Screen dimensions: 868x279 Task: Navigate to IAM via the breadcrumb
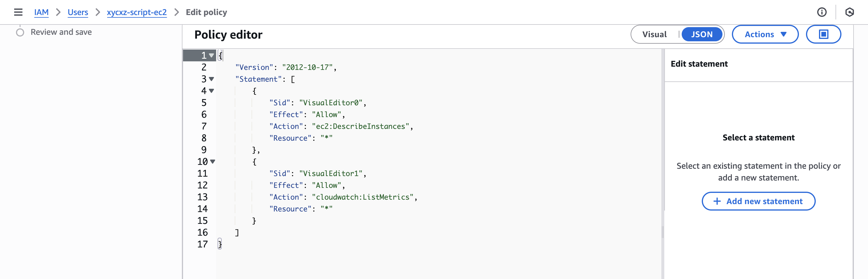point(41,12)
